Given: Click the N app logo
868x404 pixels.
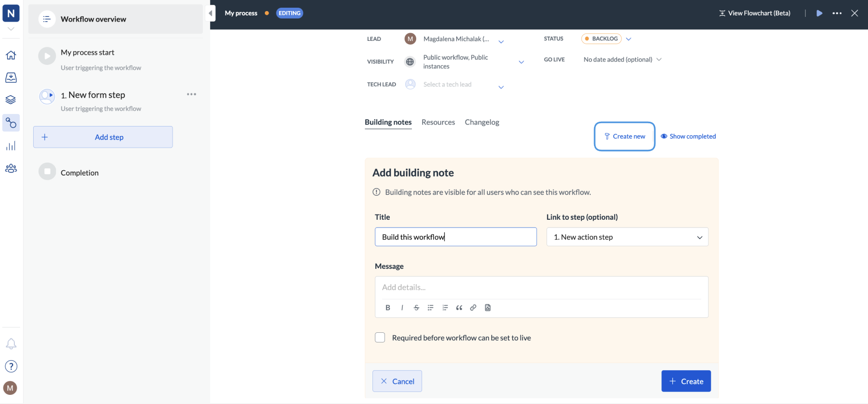Looking at the screenshot, I should pos(11,13).
